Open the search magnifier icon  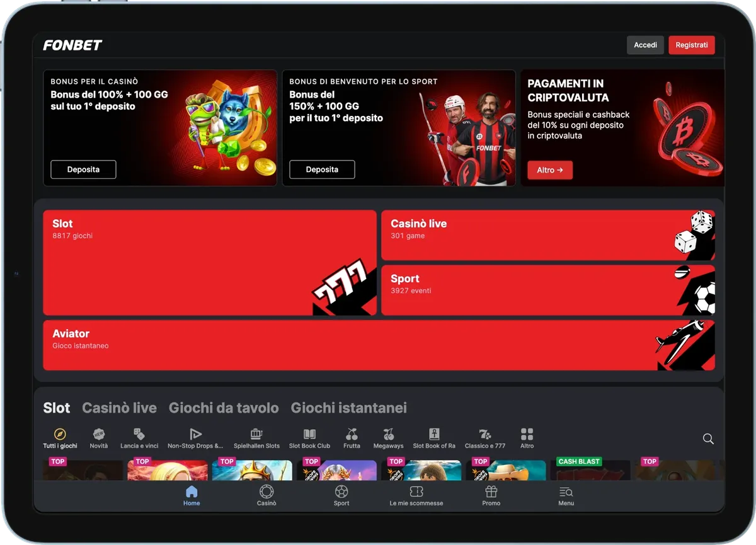708,439
